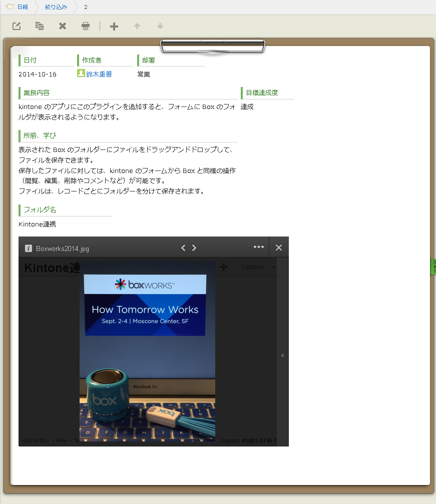Click the 目標達成度 field label
The image size is (436, 504).
click(262, 93)
